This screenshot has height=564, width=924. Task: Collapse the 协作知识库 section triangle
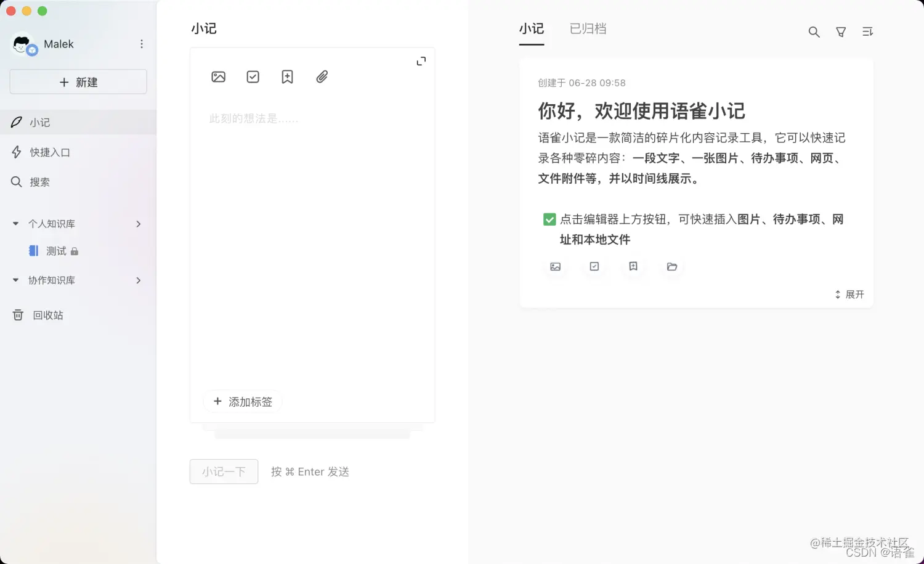point(15,280)
